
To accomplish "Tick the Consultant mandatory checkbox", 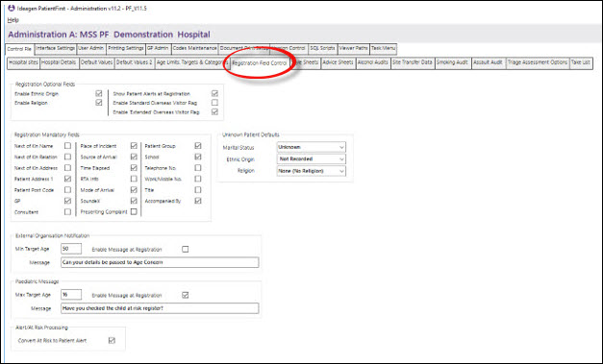I will pyautogui.click(x=67, y=212).
